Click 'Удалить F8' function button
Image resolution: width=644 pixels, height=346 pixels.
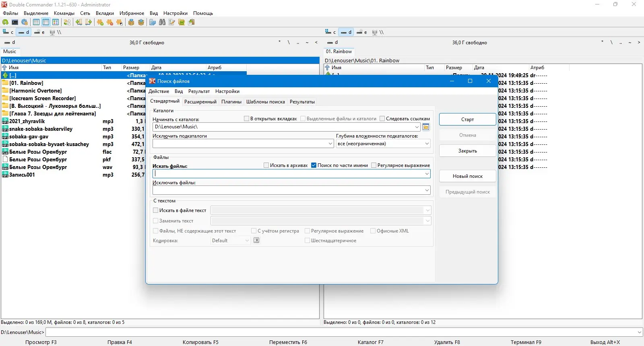447,342
